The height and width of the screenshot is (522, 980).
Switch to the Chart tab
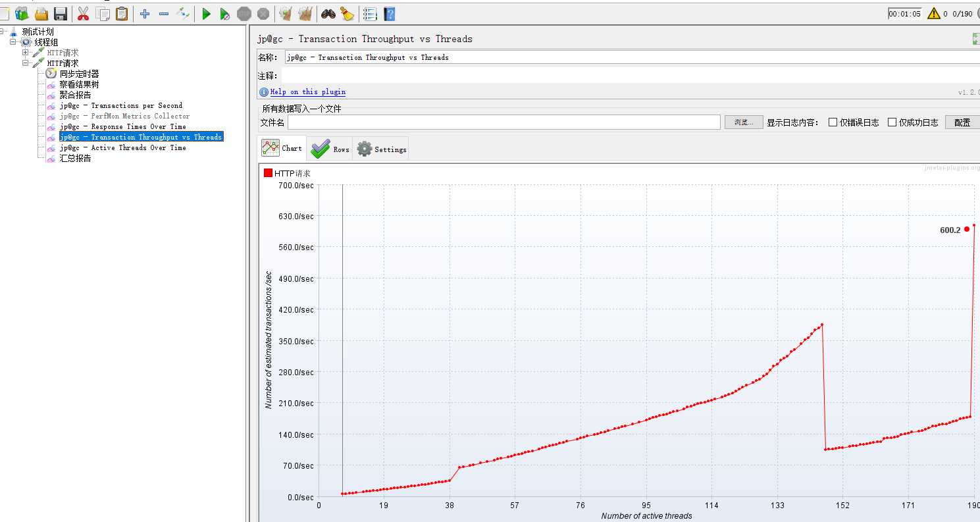pyautogui.click(x=282, y=148)
